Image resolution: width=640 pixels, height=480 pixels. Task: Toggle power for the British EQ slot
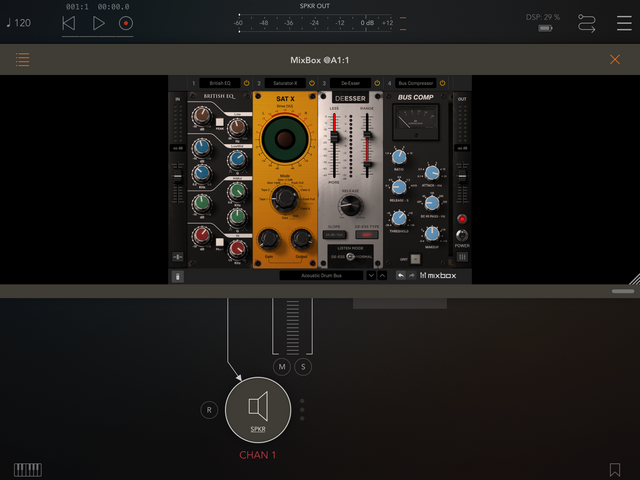247,83
